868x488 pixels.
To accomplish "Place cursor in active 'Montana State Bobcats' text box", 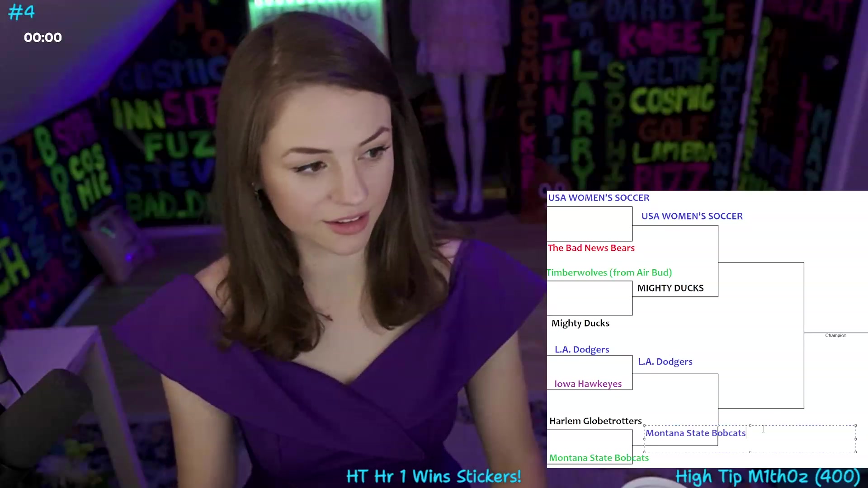I will click(750, 438).
